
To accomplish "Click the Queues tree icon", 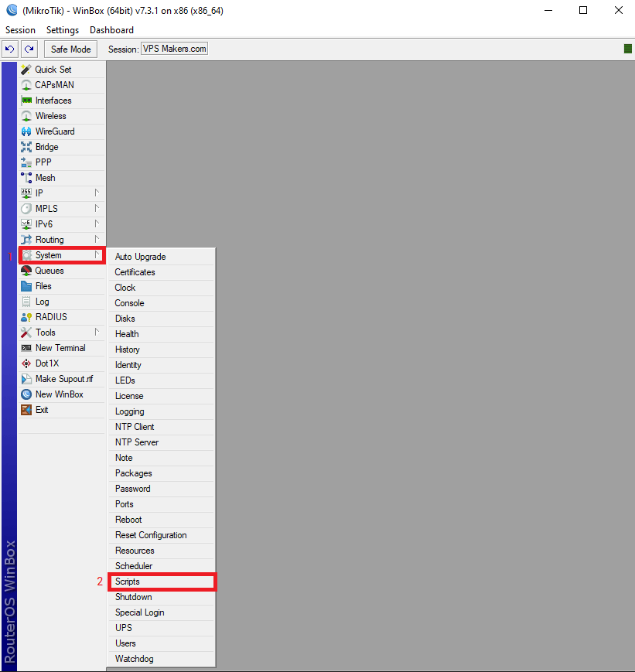I will pyautogui.click(x=26, y=271).
